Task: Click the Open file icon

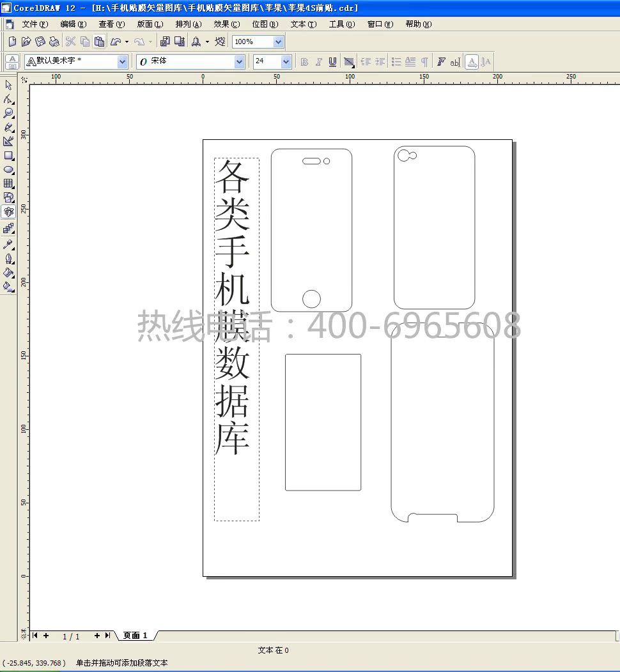Action: tap(26, 42)
